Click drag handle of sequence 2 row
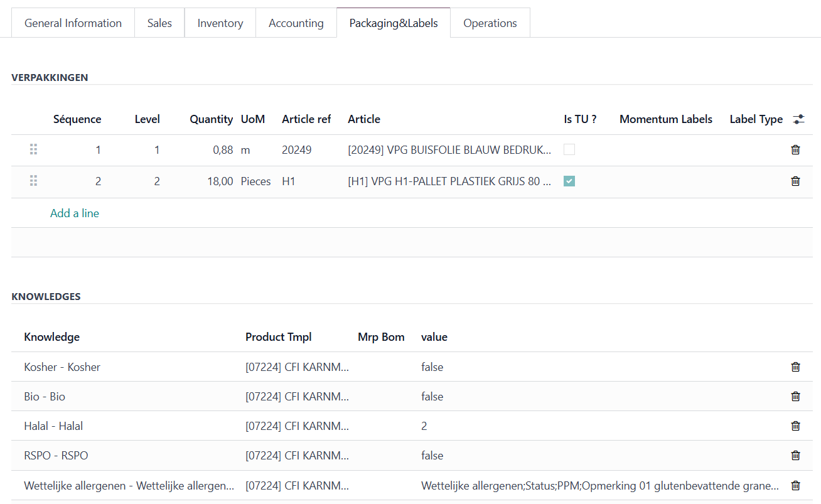This screenshot has width=821, height=504. [34, 181]
